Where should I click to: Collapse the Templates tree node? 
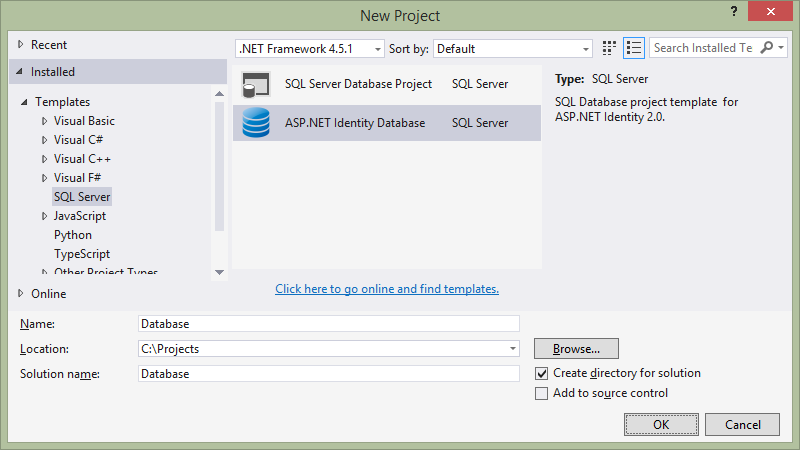(24, 102)
